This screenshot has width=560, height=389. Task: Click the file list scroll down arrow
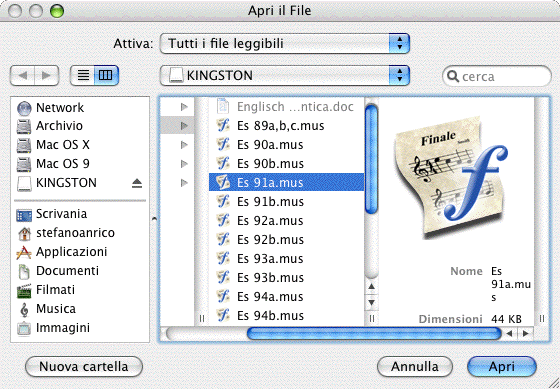click(371, 303)
